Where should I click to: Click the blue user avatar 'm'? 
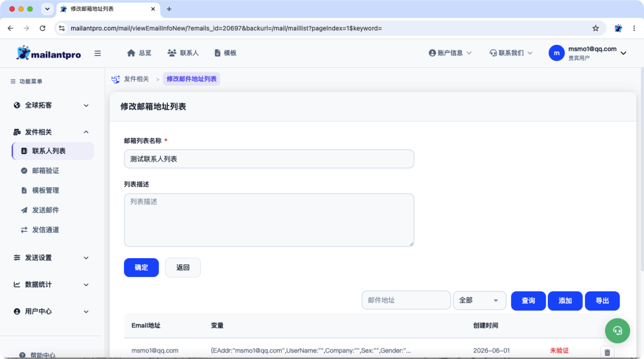[557, 53]
